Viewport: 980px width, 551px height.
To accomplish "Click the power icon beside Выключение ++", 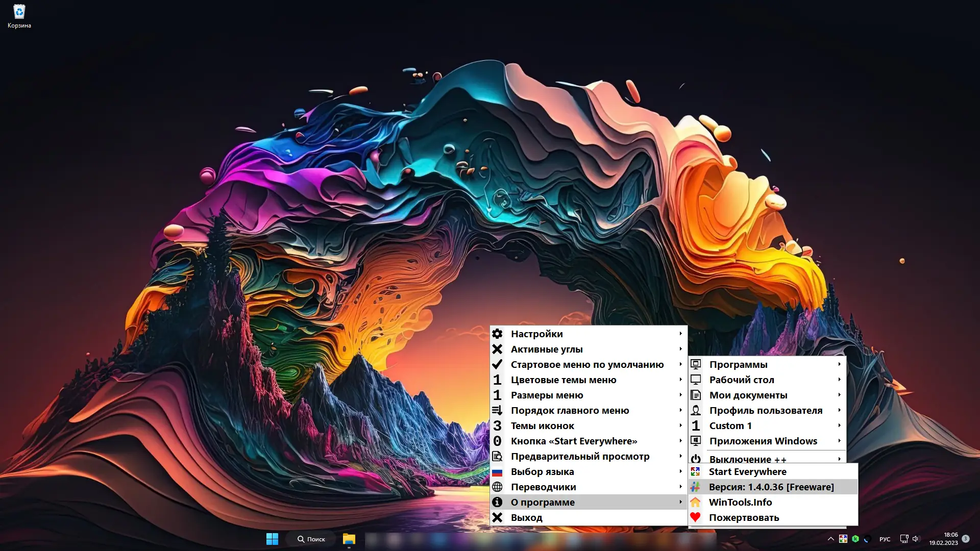I will tap(695, 458).
